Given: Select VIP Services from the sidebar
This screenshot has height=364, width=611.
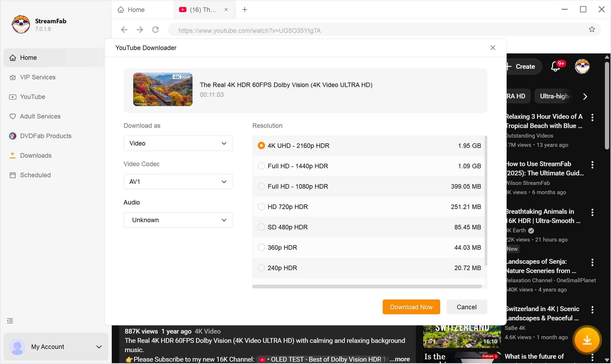Looking at the screenshot, I should point(37,77).
